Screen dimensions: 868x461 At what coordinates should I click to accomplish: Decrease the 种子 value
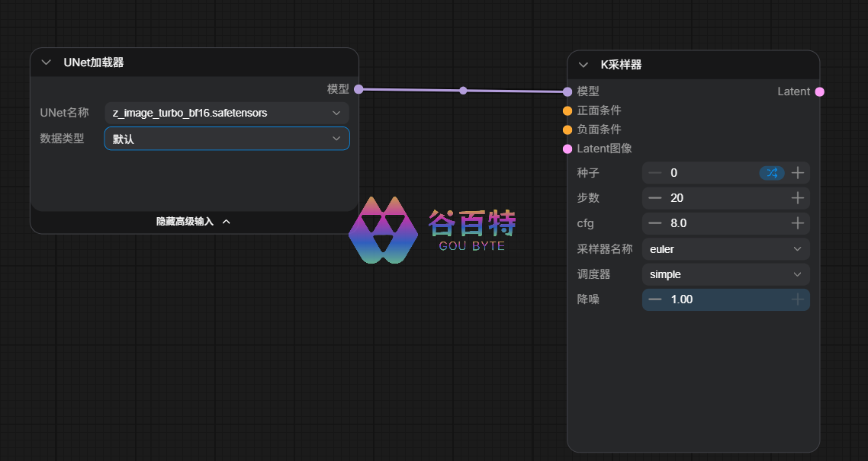coord(655,173)
